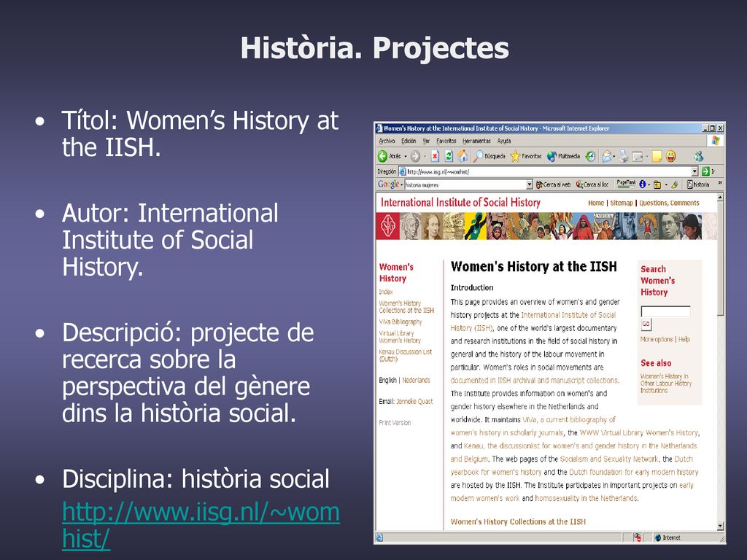747x560 pixels.
Task: Click the page scrollbar down arrow
Action: pyautogui.click(x=720, y=526)
